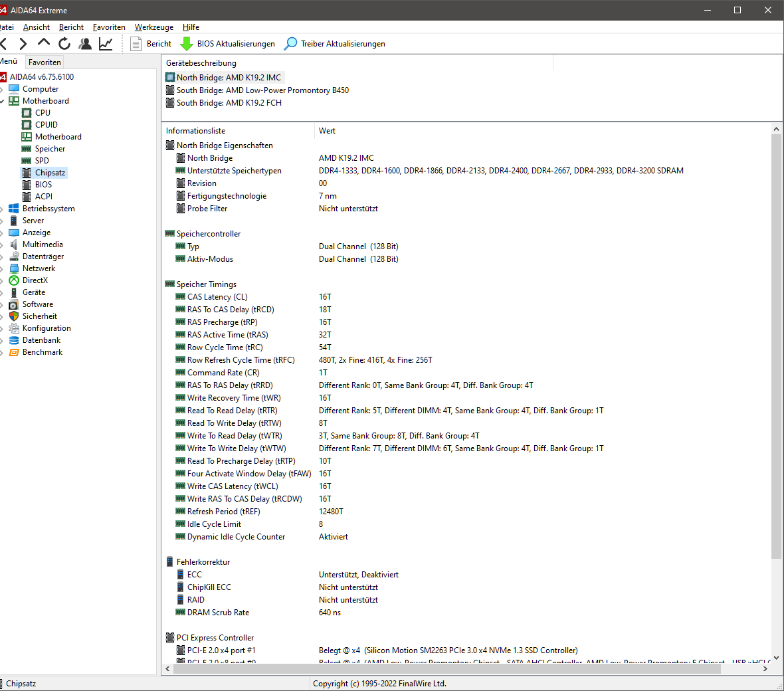Select the Betriebssystem Windows icon
Screen dimensions: 784x691
tap(14, 209)
